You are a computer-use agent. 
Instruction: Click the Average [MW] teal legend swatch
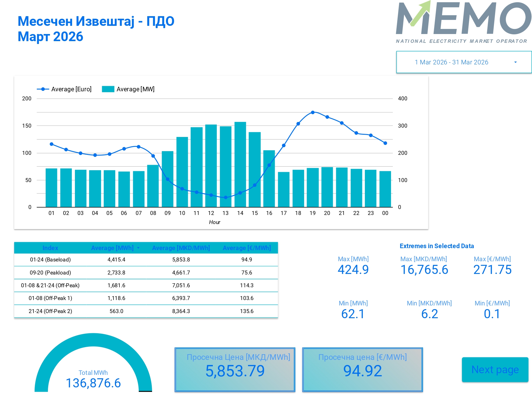108,89
